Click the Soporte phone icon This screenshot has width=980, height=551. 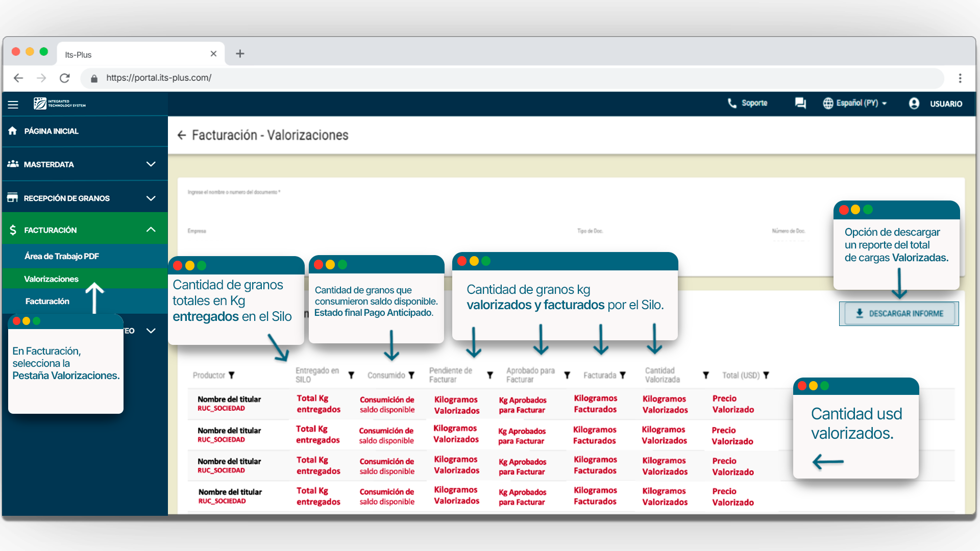click(x=731, y=103)
